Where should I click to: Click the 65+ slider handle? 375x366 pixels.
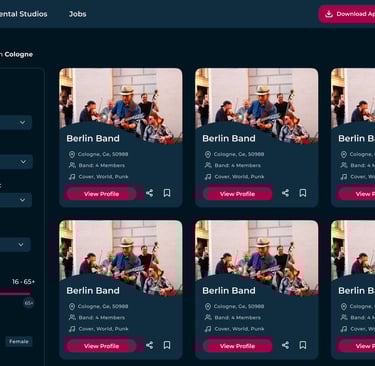coord(29,303)
